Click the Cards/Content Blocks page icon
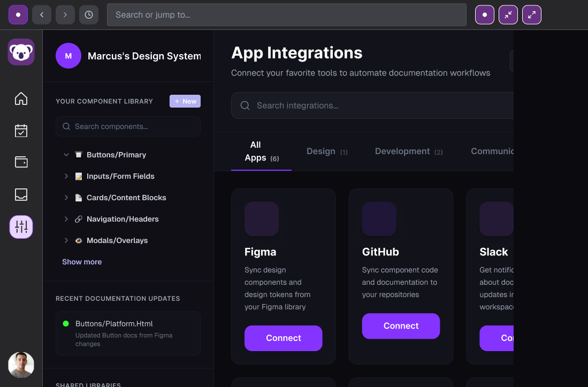Image resolution: width=588 pixels, height=387 pixels. click(x=78, y=198)
